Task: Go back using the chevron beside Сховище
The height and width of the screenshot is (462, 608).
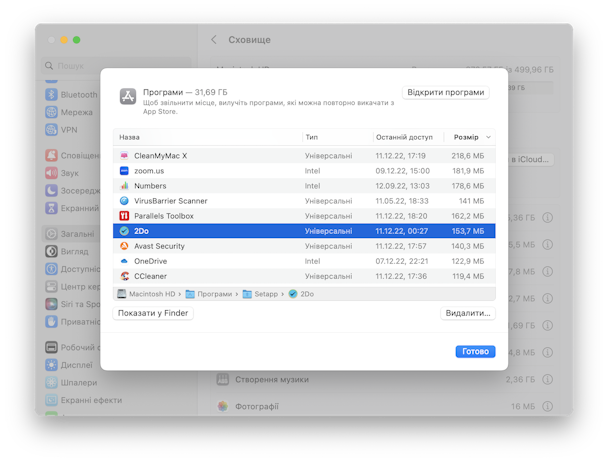Action: pos(214,40)
